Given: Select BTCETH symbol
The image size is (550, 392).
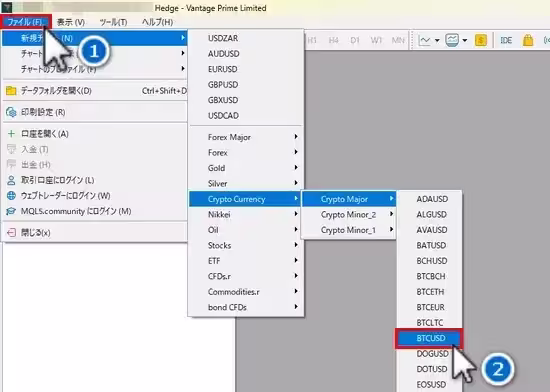Looking at the screenshot, I should (x=430, y=291).
